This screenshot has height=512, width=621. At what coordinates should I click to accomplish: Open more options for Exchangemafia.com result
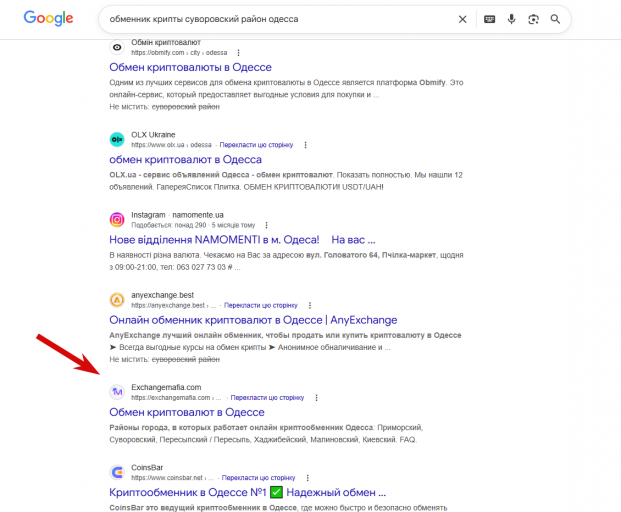[x=316, y=398]
